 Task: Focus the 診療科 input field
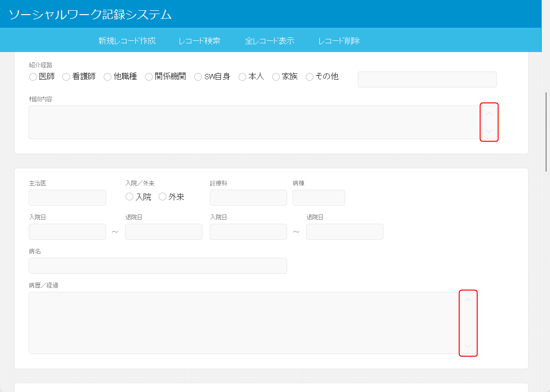click(248, 198)
